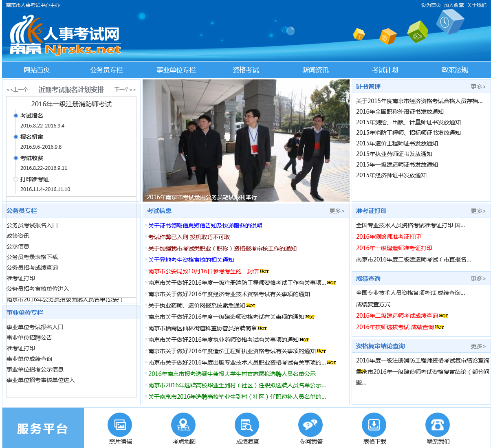Screen dimensions: 493x448
Task: Open 事业单位专栏 navigation tab
Action: coord(176,70)
